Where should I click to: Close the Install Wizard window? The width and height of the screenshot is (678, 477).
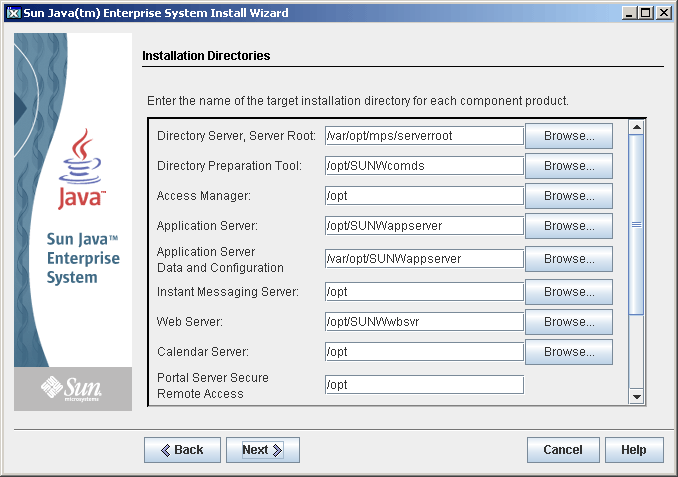(663, 13)
